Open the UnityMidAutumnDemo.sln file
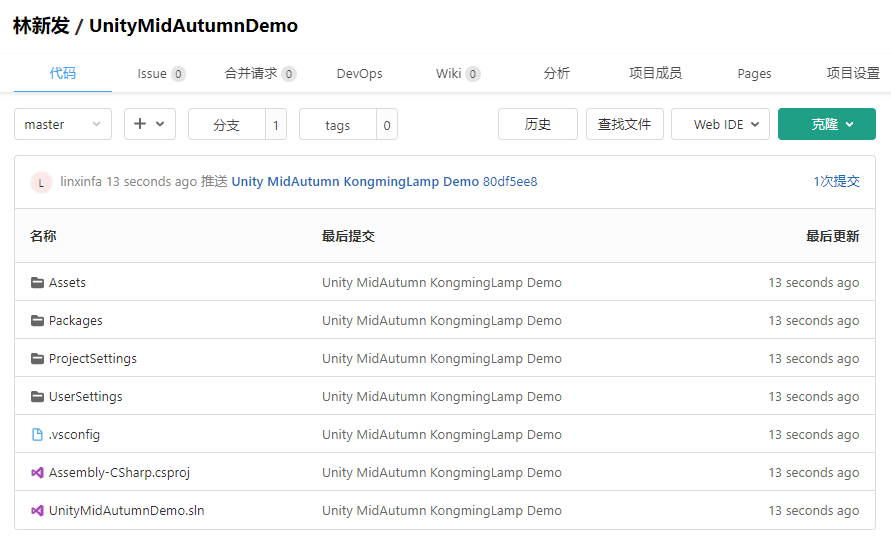Viewport: 891px width, 543px height. coord(127,511)
